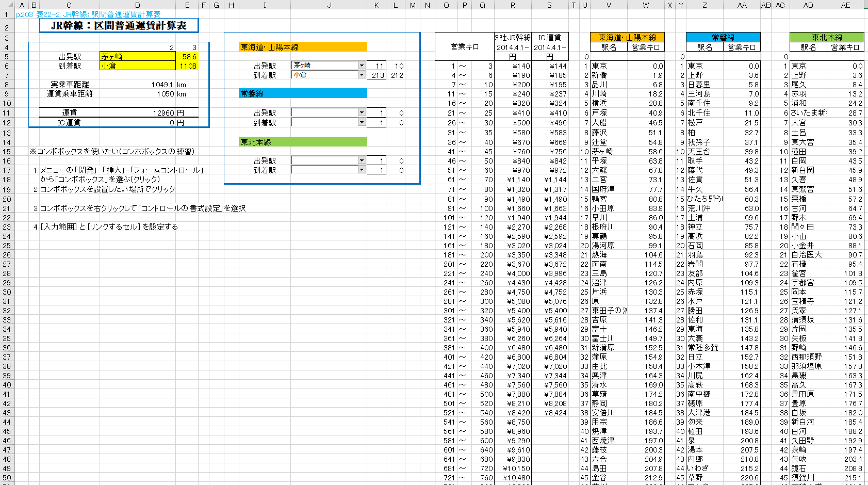
Task: Click the station cell さいたま新
Action: [808, 112]
